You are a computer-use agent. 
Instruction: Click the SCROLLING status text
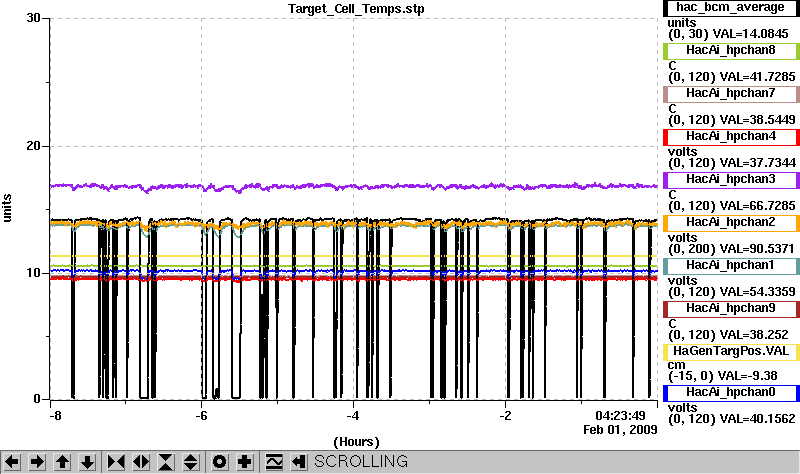pyautogui.click(x=361, y=462)
